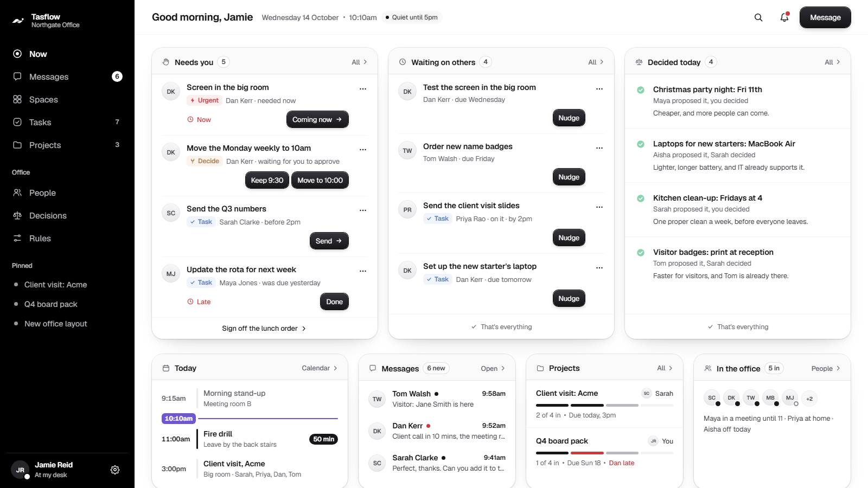Click the green check for Christmas party night
The image size is (868, 488).
(641, 90)
